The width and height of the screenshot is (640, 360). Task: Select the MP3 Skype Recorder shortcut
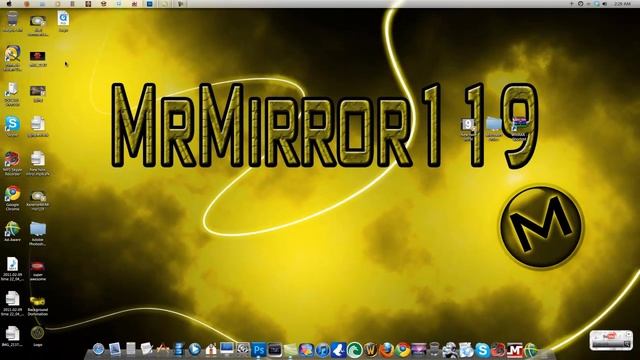click(x=12, y=163)
